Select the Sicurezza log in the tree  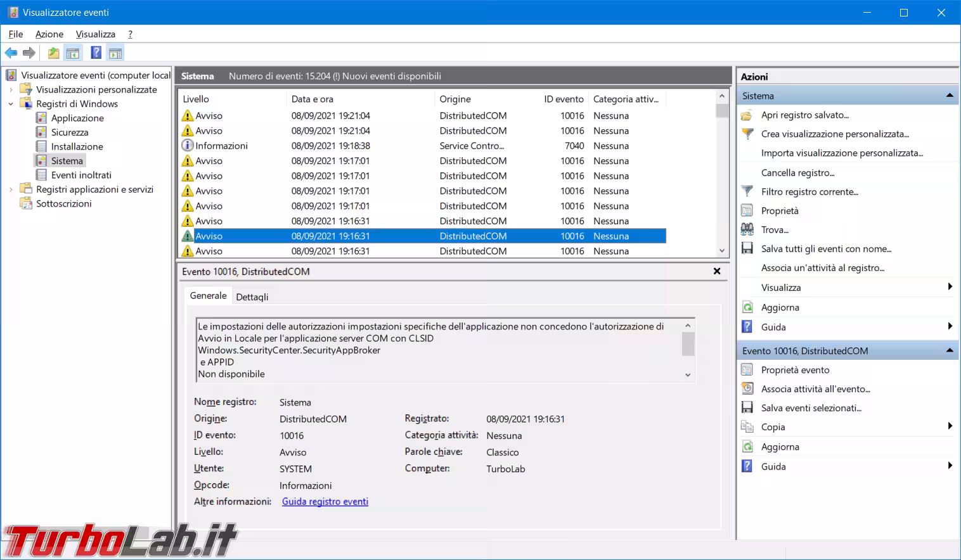(x=70, y=132)
